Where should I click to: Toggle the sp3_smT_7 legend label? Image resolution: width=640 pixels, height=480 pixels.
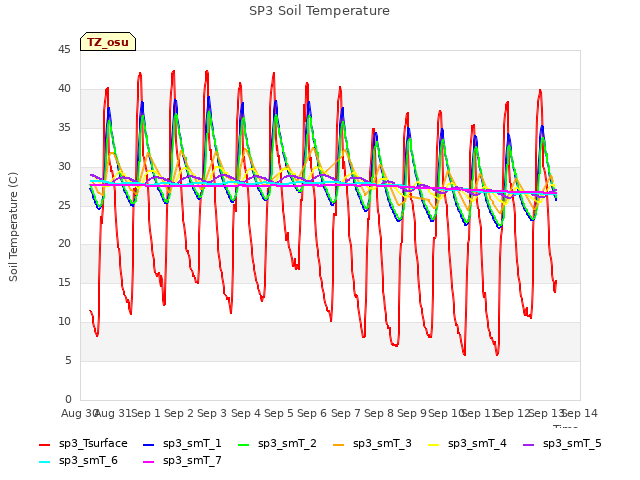click(x=192, y=460)
